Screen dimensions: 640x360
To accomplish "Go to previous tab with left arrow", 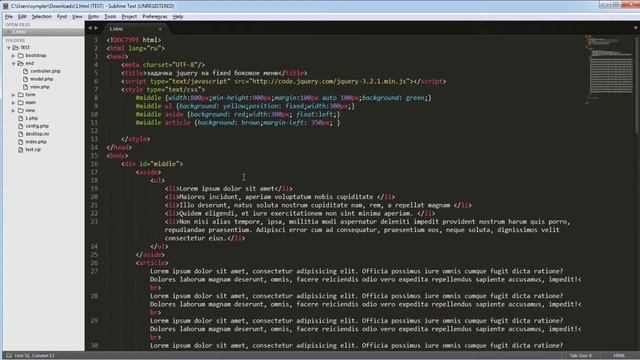I will 90,28.
